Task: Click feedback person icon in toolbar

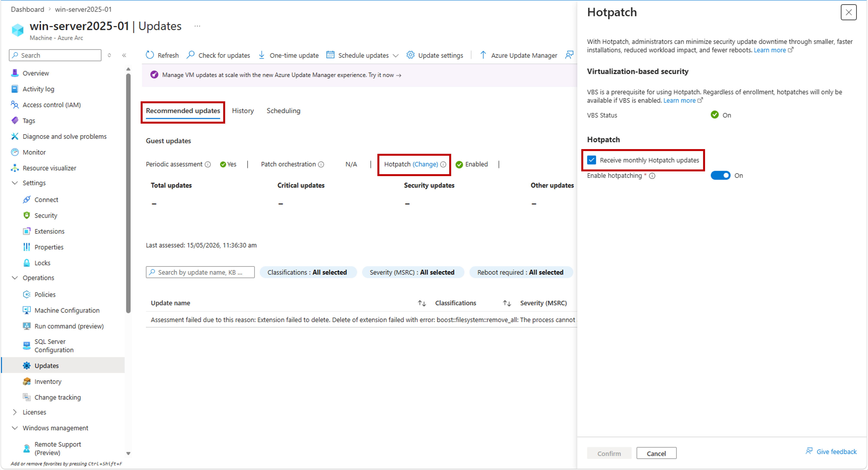Action: point(570,55)
